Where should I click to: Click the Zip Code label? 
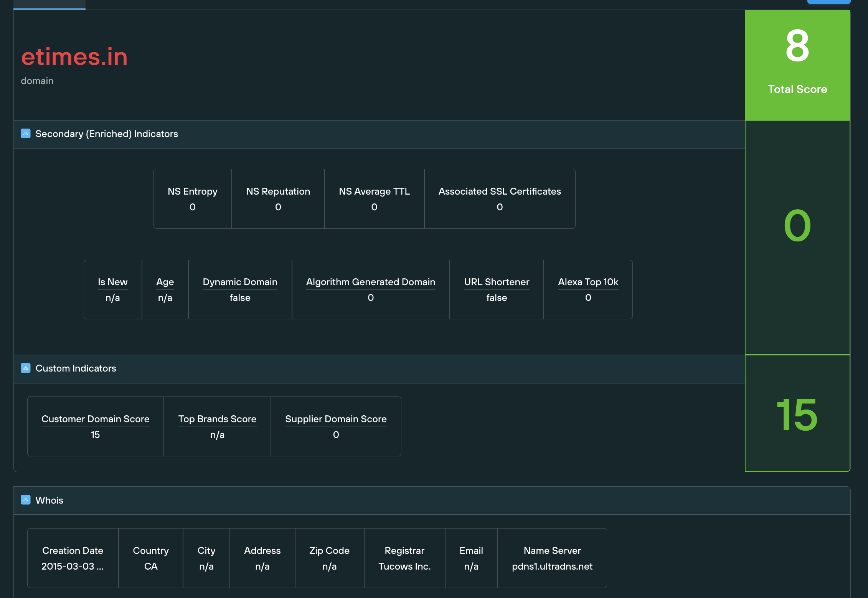[x=329, y=550]
